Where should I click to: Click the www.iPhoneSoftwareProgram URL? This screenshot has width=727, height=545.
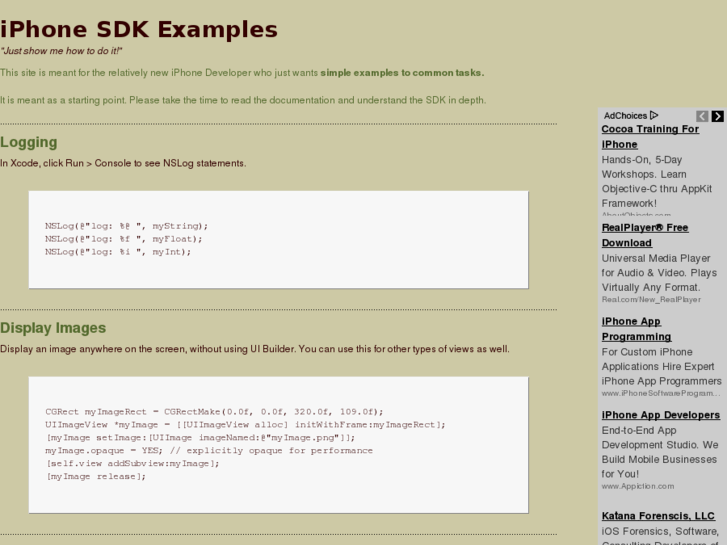point(661,393)
